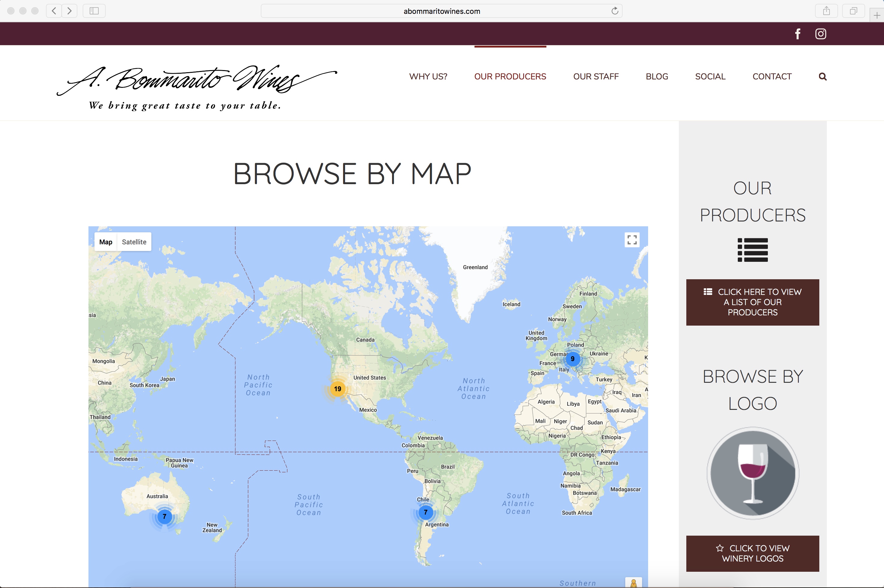Click the site search magnifier icon
This screenshot has width=884, height=588.
[823, 76]
